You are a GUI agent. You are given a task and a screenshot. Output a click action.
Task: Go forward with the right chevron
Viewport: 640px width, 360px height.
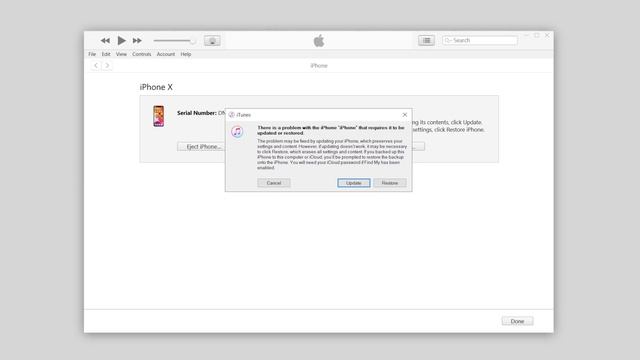(107, 65)
